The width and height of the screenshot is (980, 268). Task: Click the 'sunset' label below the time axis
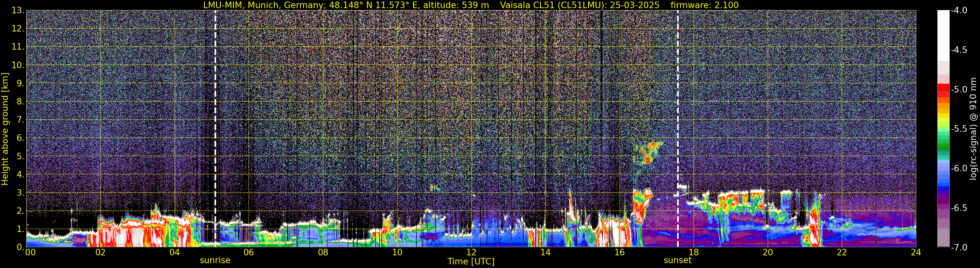point(678,261)
